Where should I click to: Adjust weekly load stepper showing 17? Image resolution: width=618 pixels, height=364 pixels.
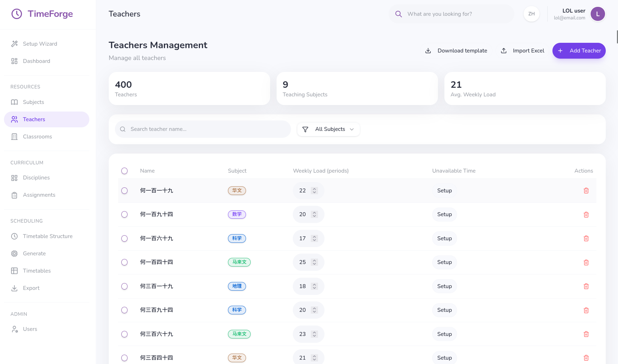314,238
